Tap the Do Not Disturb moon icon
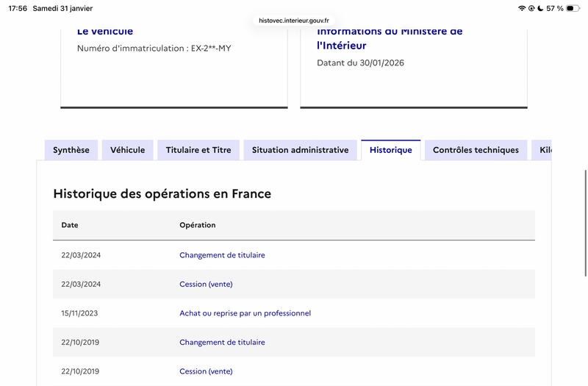This screenshot has width=588, height=386. click(540, 8)
